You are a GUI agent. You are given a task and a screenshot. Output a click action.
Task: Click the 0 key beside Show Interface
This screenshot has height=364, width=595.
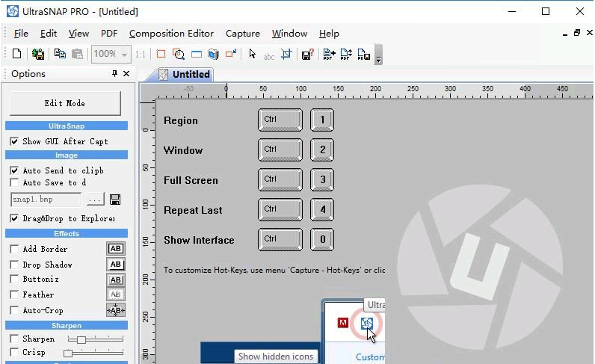[322, 239]
